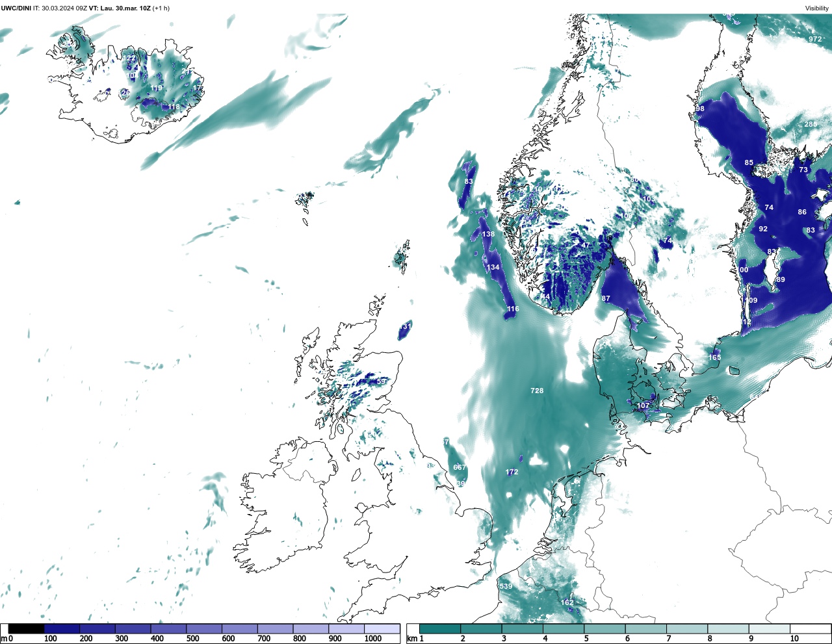Select the 2–3 km teal legend swatch
The width and height of the screenshot is (832, 644).
click(x=481, y=628)
